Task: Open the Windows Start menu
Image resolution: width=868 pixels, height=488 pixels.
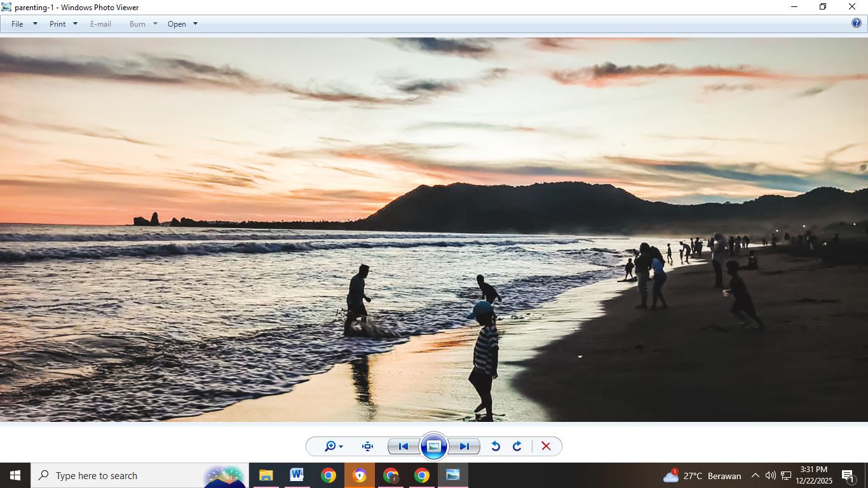Action: click(15, 475)
